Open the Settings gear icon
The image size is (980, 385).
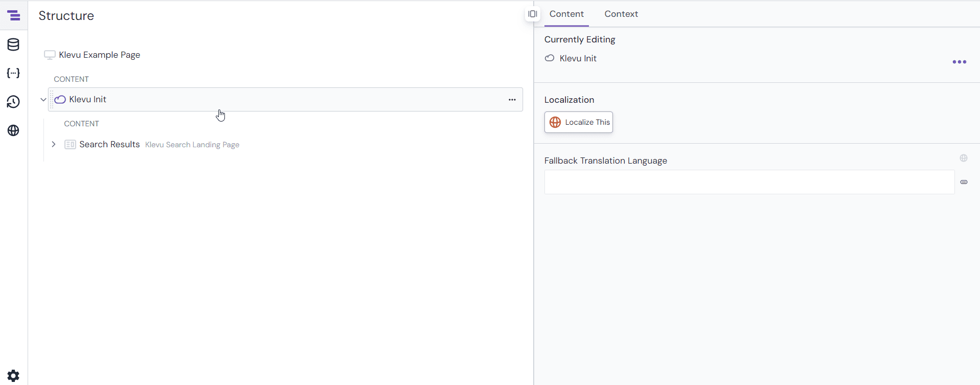(14, 376)
